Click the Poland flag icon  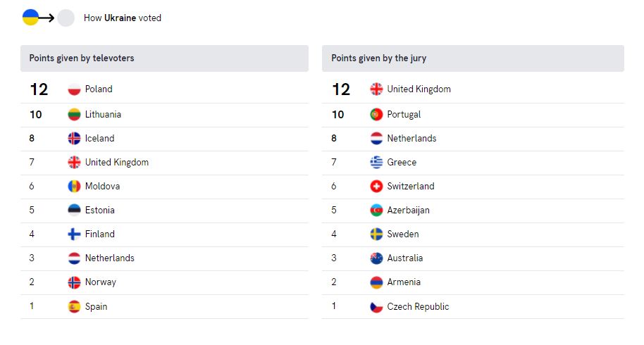[75, 89]
